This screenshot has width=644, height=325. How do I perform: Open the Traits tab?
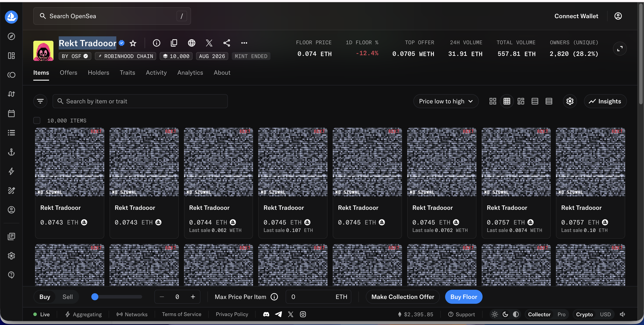pyautogui.click(x=127, y=72)
